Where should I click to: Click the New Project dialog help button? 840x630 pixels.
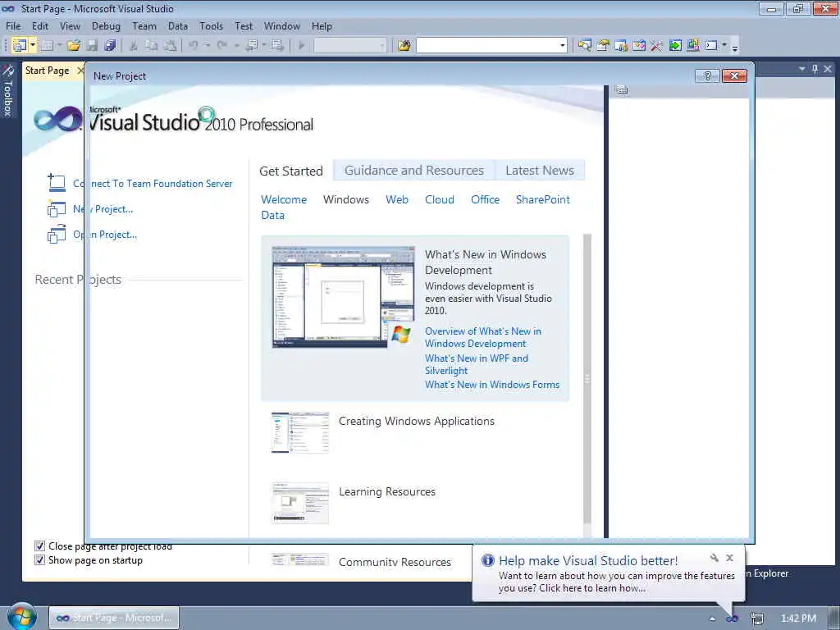707,75
